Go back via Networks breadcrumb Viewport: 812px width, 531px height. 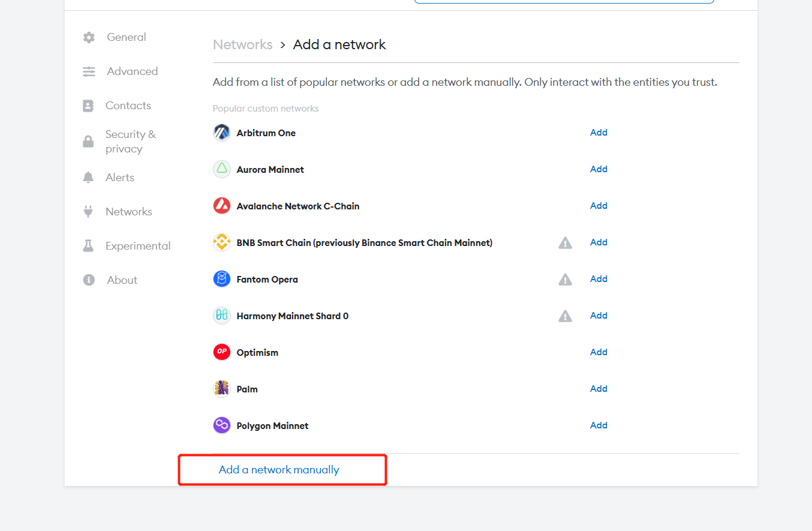click(x=242, y=45)
